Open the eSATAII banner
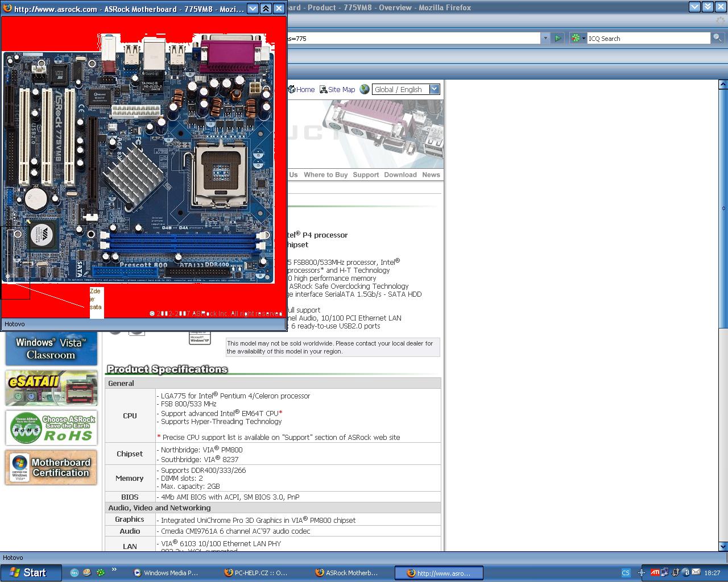This screenshot has height=582, width=728. click(51, 388)
